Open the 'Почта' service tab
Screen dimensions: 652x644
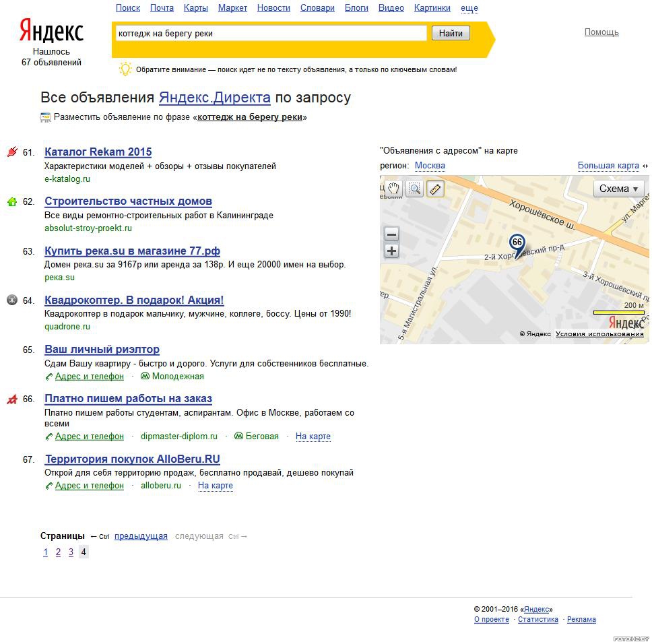coord(162,8)
